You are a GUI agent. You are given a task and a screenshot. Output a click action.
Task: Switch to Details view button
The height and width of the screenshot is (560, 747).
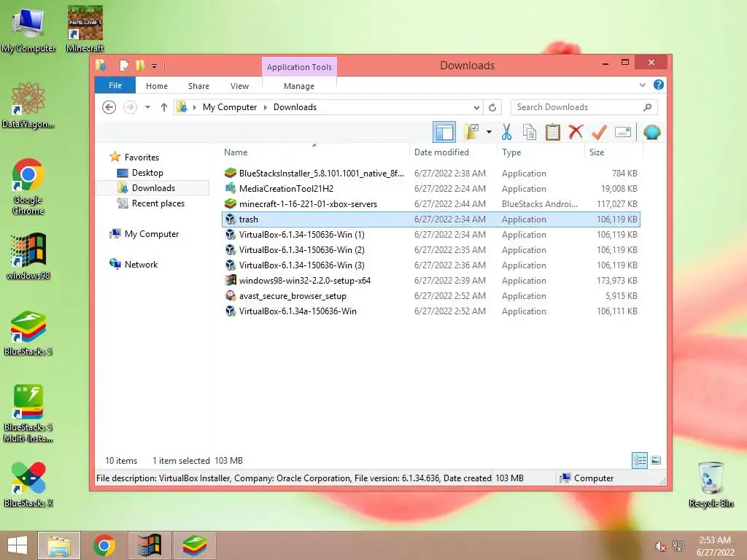[x=639, y=460]
